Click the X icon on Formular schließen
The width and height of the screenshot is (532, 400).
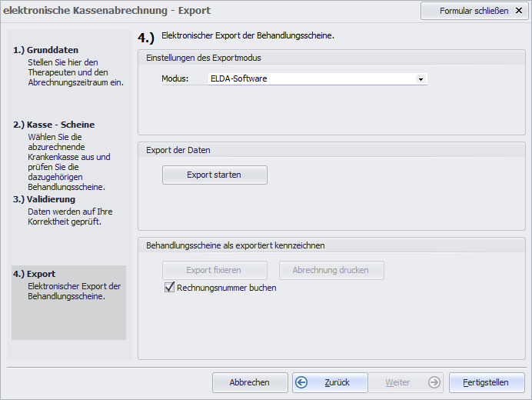tap(519, 11)
